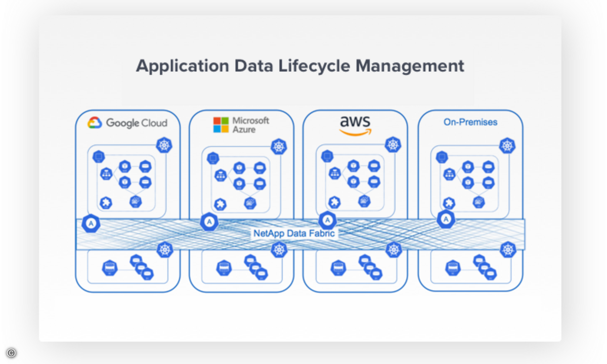Click the large storage hexagon in Microsoft Azure's bottom box
The image size is (607, 364).
click(224, 267)
